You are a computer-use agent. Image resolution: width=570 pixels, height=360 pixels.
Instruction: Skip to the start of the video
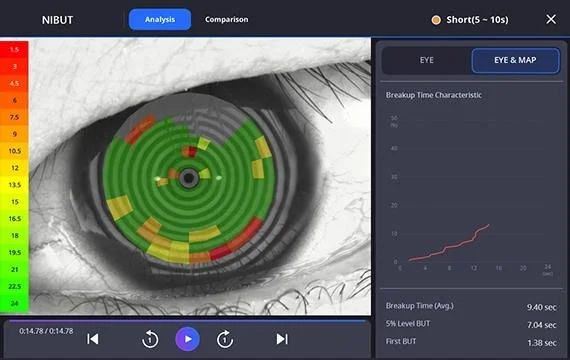[93, 339]
